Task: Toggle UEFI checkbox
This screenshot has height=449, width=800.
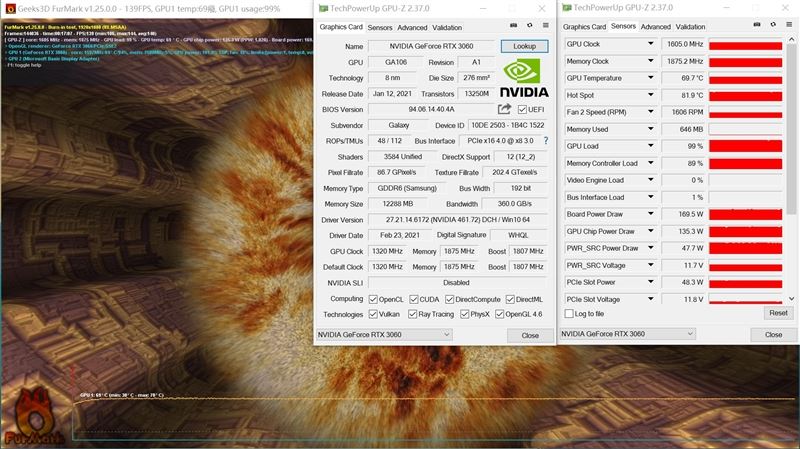Action: [x=522, y=109]
